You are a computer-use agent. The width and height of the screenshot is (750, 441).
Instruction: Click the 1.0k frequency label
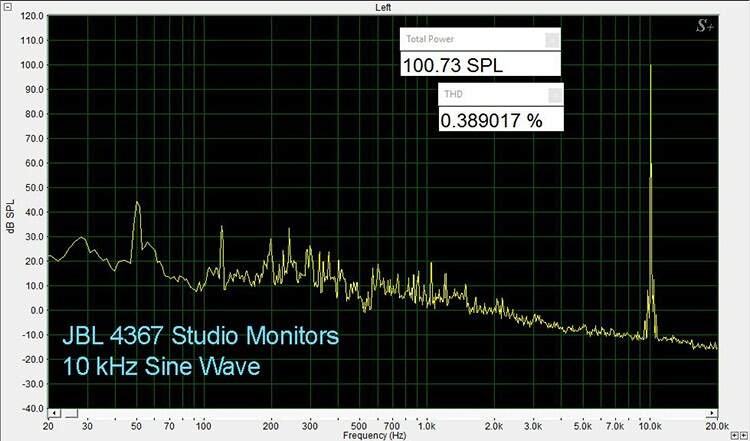pos(426,426)
